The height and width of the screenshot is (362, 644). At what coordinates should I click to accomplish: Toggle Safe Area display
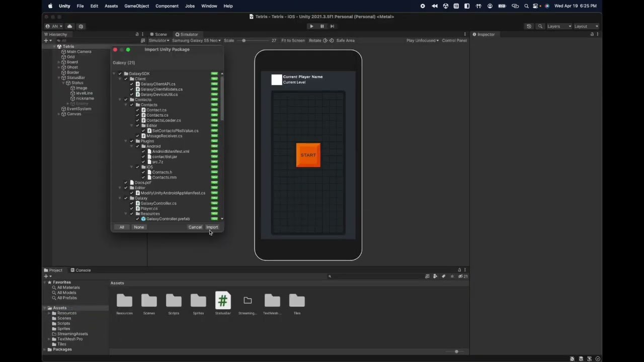[345, 40]
